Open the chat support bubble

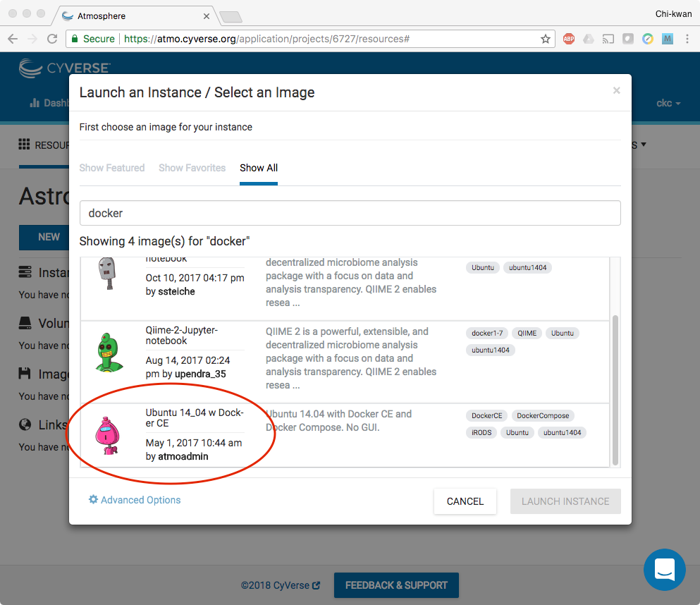tap(664, 569)
